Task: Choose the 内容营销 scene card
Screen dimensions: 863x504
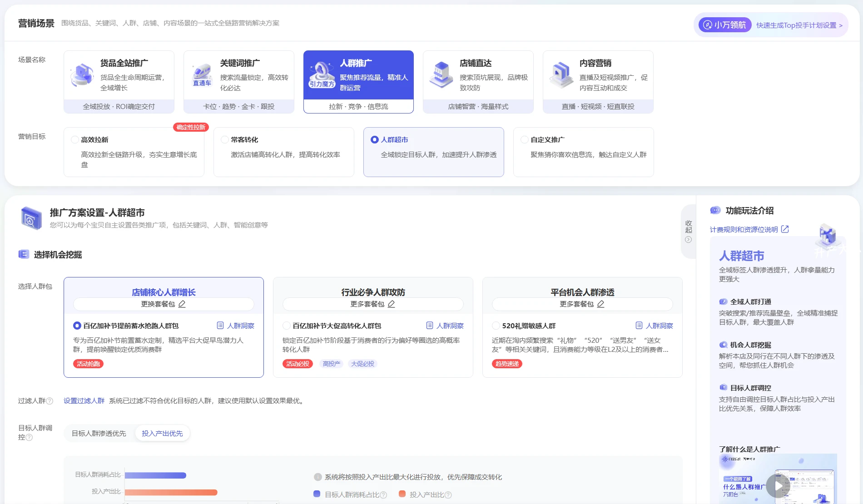Action: [598, 82]
